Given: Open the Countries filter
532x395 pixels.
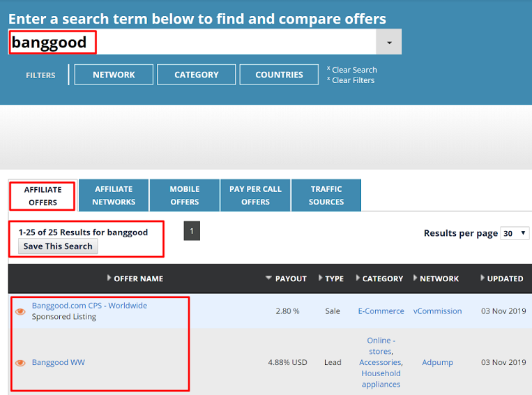Looking at the screenshot, I should [x=279, y=75].
